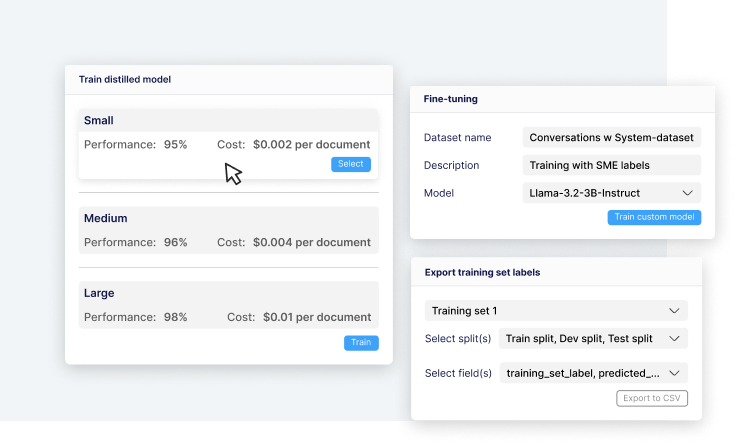Image resolution: width=740 pixels, height=445 pixels.
Task: Click the '$0.01 per document' cost text
Action: [317, 317]
